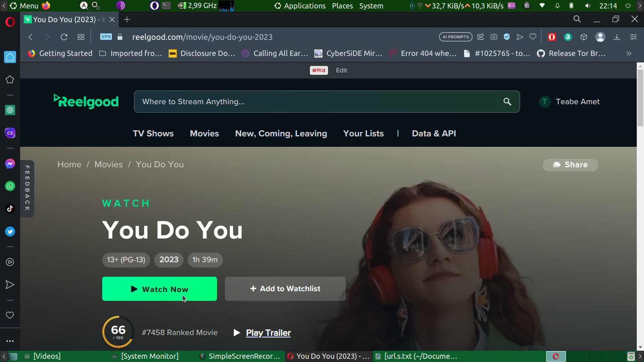Open the Opera sidebar home icon
644x362 pixels.
(x=10, y=57)
